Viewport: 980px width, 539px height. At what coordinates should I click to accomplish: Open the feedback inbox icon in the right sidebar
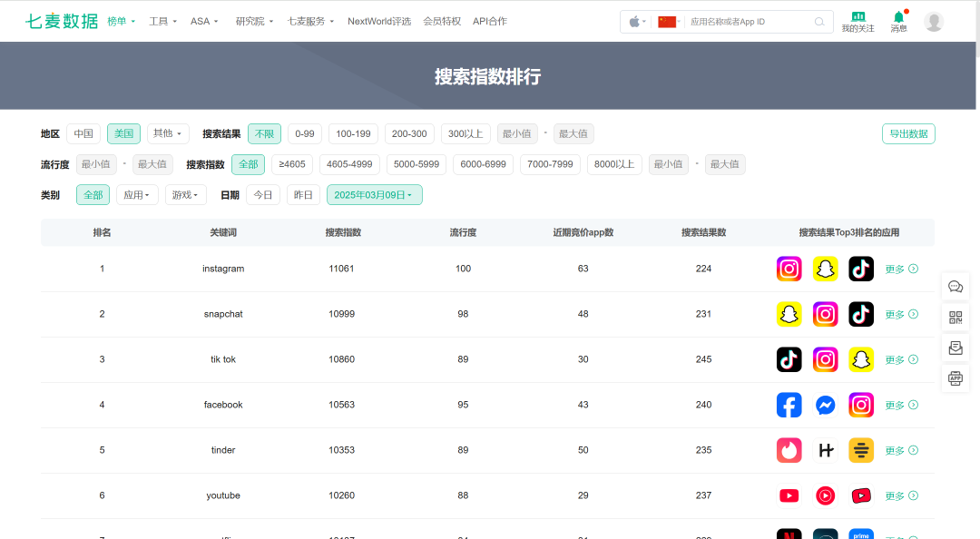[955, 348]
